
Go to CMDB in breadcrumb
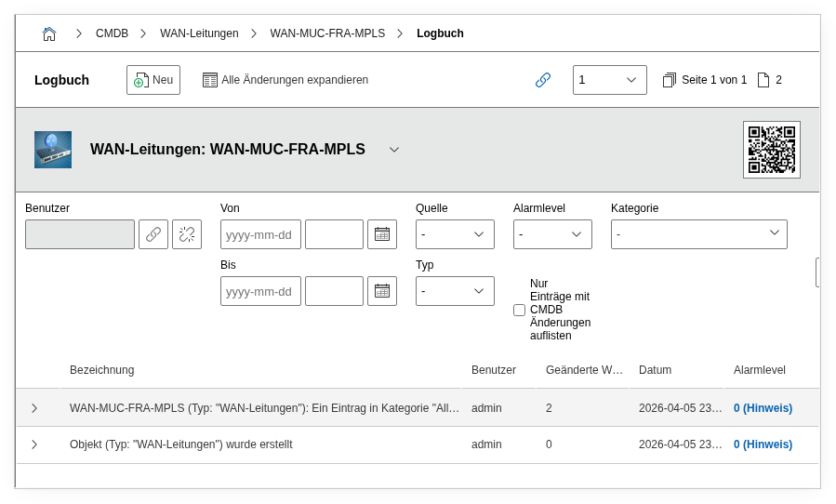click(x=112, y=33)
